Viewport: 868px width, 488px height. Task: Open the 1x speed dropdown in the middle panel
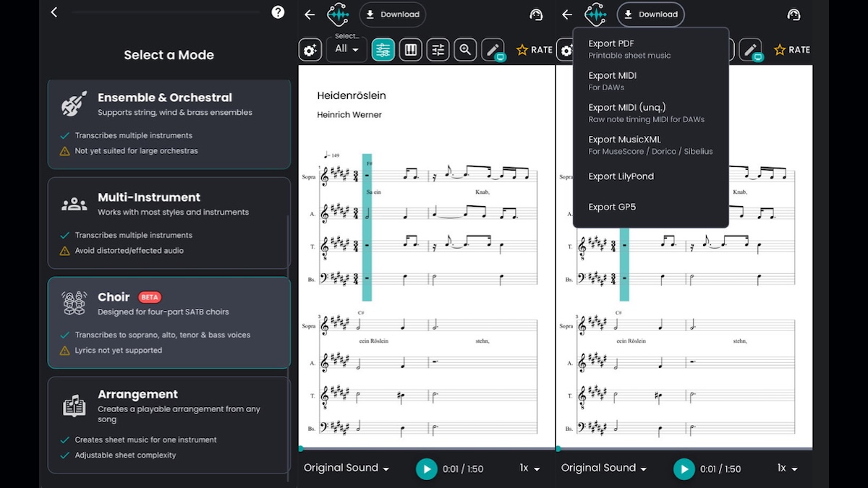point(530,468)
